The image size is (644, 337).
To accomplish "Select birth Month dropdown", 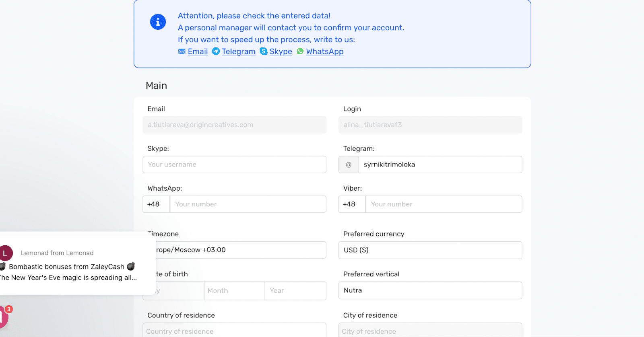I will (234, 291).
